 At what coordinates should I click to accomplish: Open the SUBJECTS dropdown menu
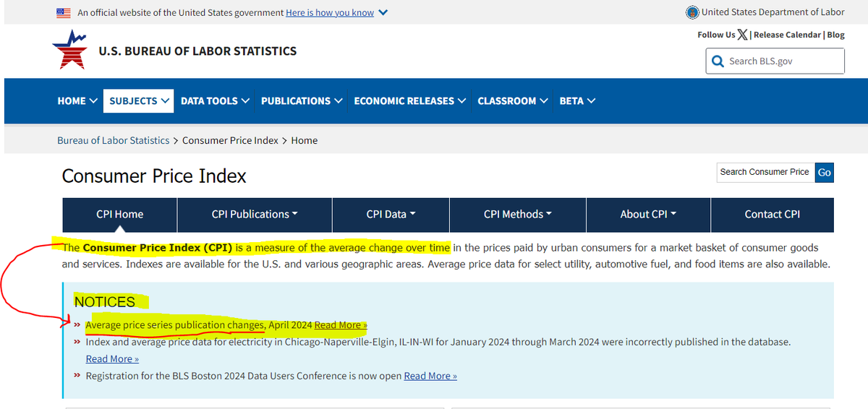(x=139, y=101)
